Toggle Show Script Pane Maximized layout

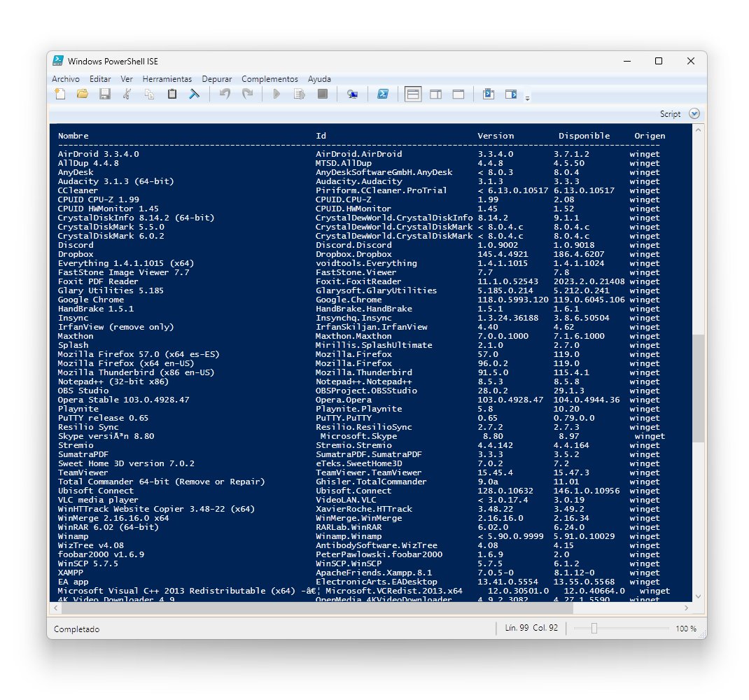tap(457, 94)
